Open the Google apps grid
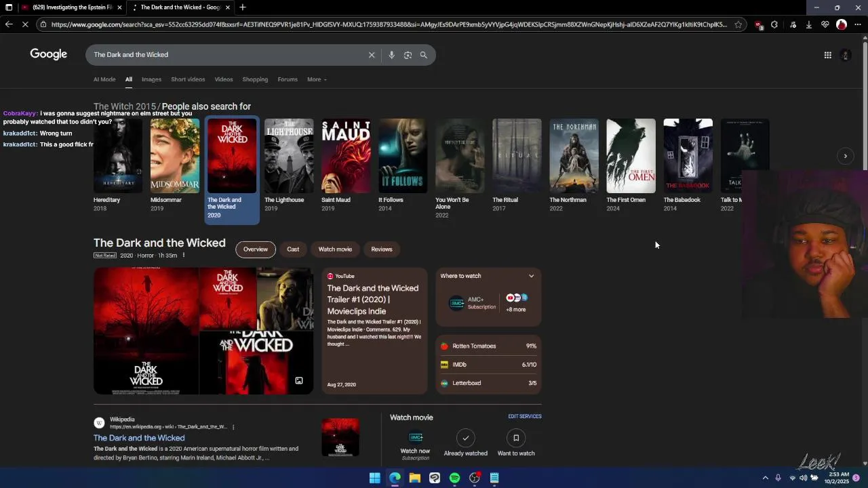Image resolution: width=868 pixels, height=488 pixels. [827, 55]
